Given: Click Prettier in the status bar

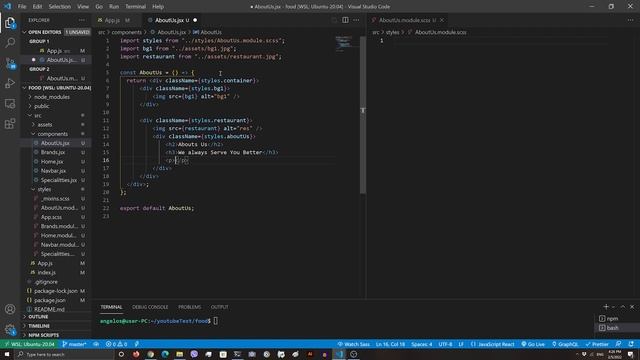Looking at the screenshot, I should (x=597, y=344).
